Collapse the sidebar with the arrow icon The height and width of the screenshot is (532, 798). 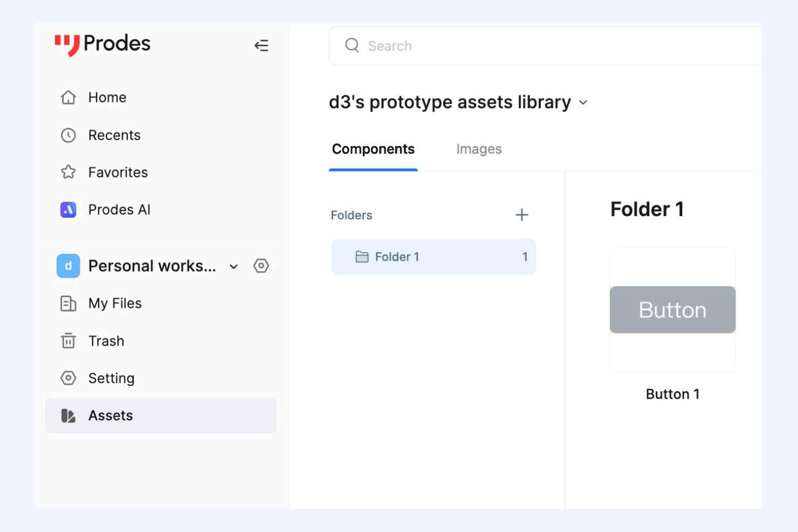click(x=262, y=45)
